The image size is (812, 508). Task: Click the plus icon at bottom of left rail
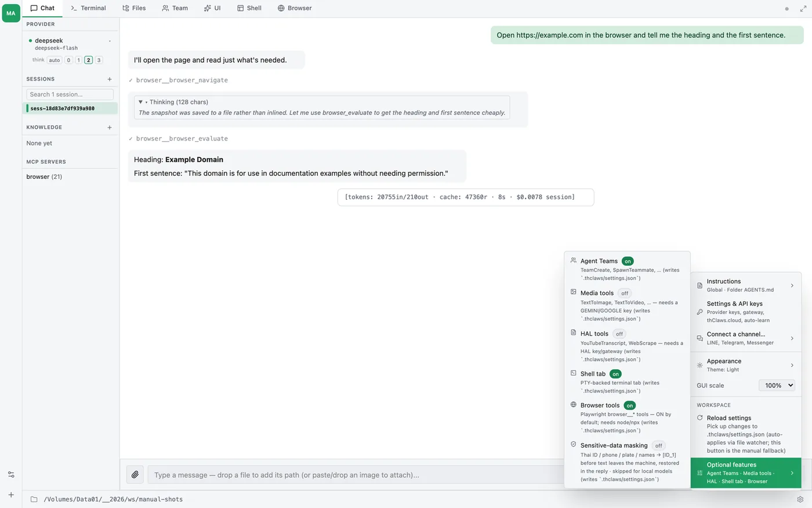tap(11, 495)
